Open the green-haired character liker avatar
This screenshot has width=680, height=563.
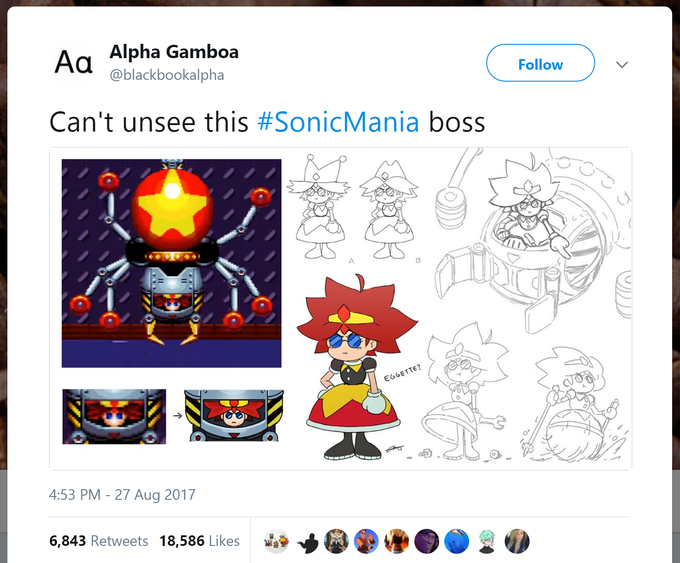(x=487, y=541)
